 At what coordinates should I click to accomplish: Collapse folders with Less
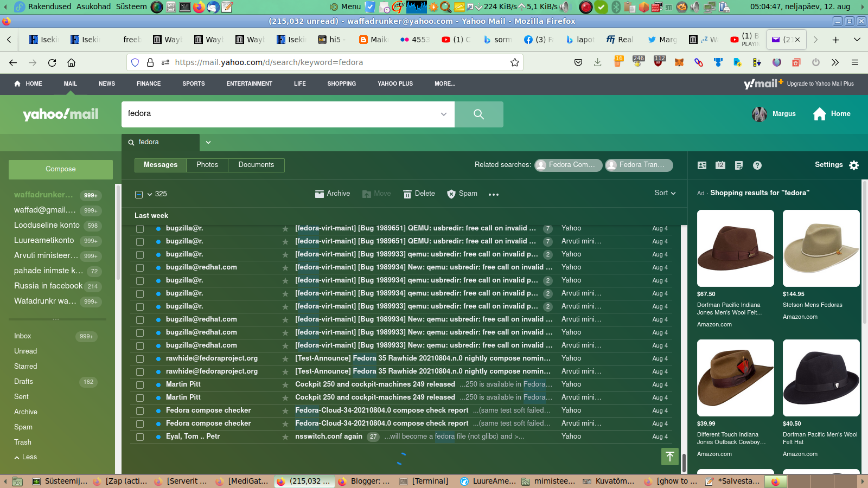pyautogui.click(x=25, y=457)
